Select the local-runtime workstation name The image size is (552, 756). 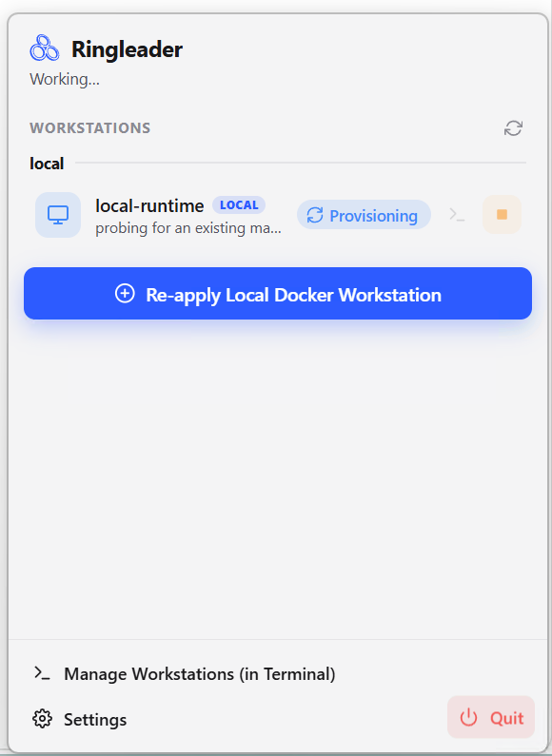[149, 205]
